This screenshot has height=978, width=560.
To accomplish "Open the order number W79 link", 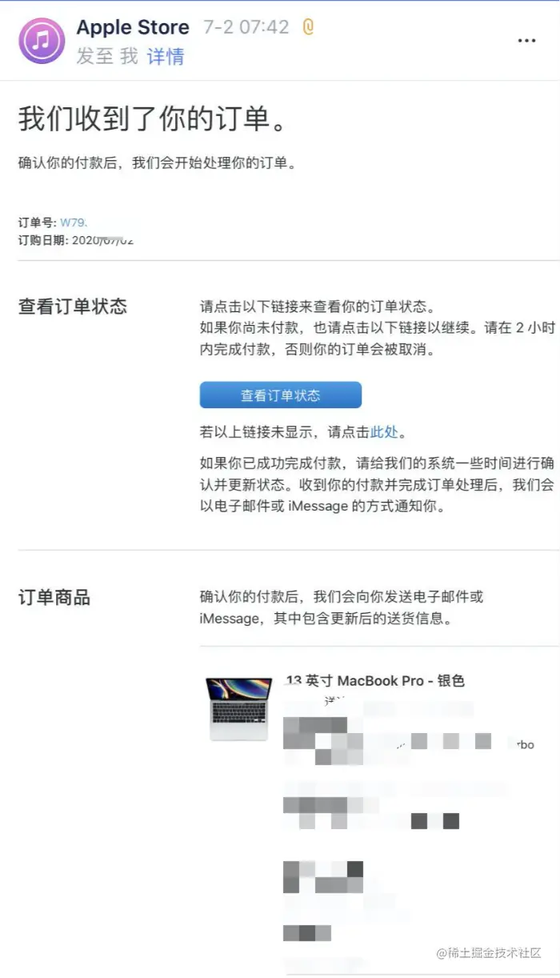I will click(x=74, y=222).
